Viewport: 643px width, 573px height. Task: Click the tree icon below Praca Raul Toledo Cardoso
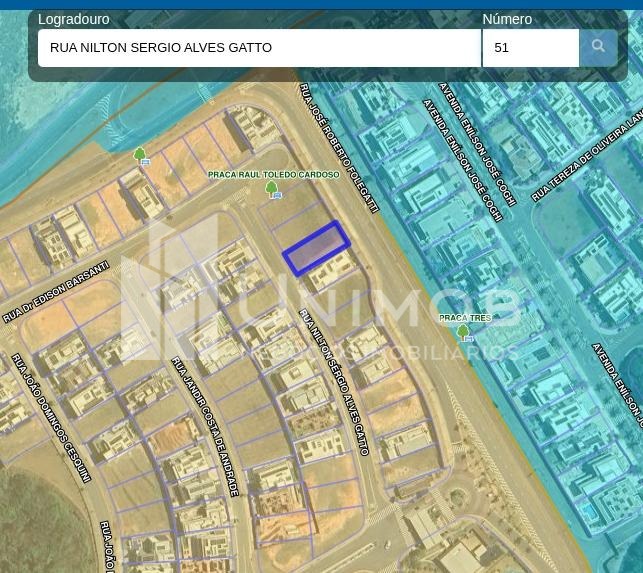point(272,189)
